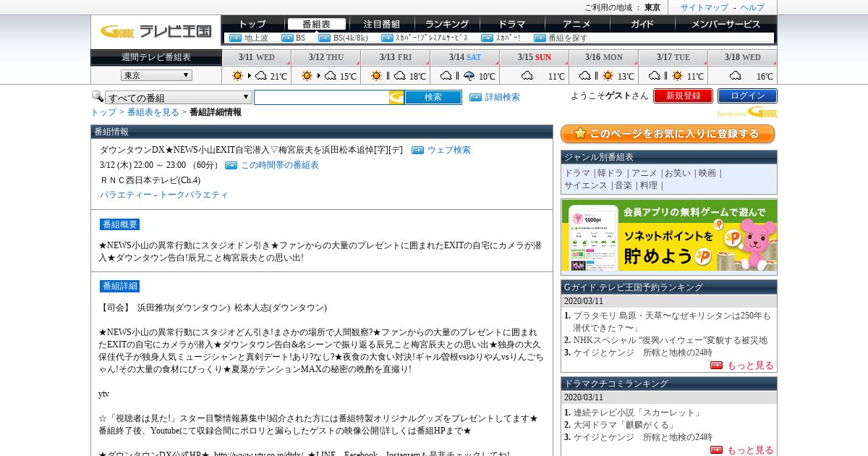
Task: Open the アニメ tab
Action: pyautogui.click(x=576, y=24)
